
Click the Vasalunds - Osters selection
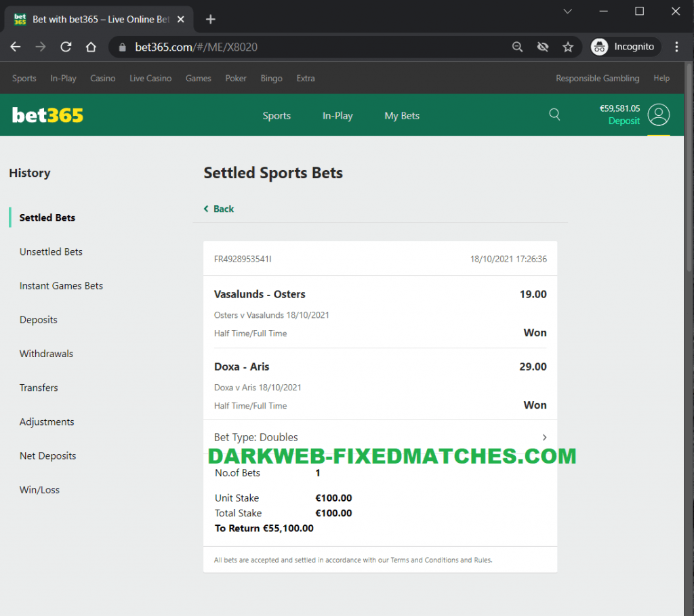click(260, 294)
